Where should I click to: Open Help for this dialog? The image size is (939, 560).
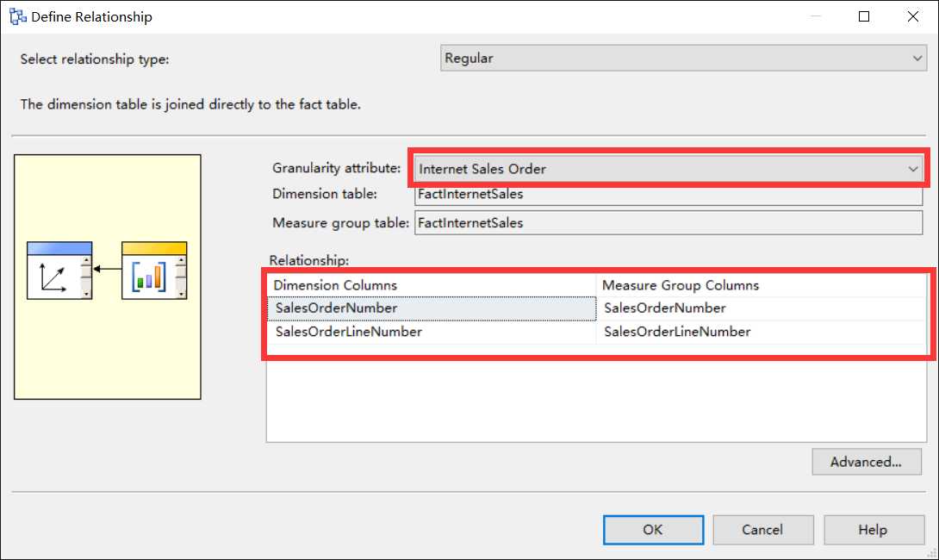tap(874, 530)
